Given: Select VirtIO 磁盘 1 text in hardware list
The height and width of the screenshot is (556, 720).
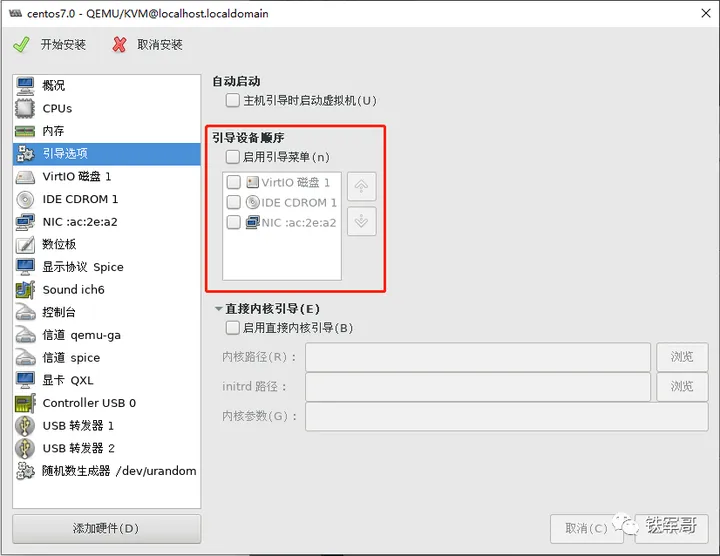Looking at the screenshot, I should pos(77,177).
